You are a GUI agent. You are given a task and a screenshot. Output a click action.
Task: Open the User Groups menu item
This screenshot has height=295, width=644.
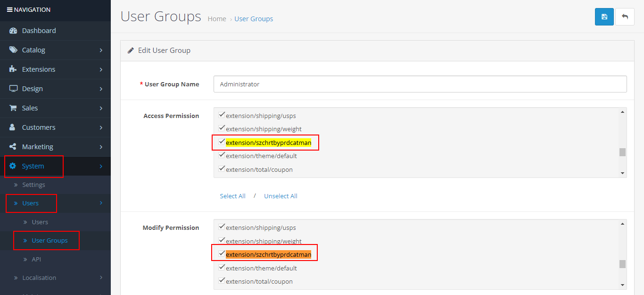50,240
